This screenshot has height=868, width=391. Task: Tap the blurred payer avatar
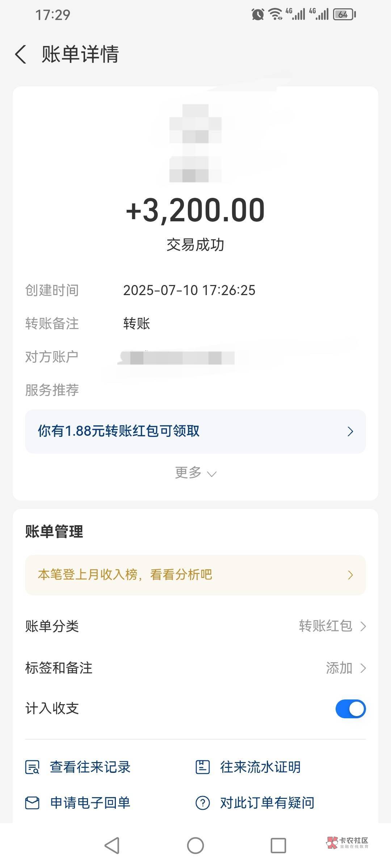(x=195, y=143)
